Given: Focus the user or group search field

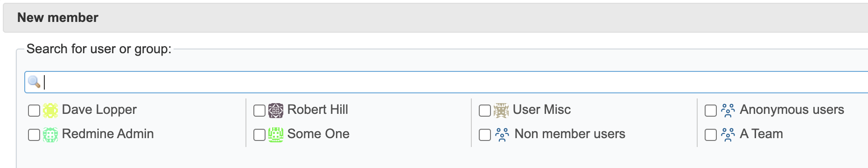Looking at the screenshot, I should point(446,82).
